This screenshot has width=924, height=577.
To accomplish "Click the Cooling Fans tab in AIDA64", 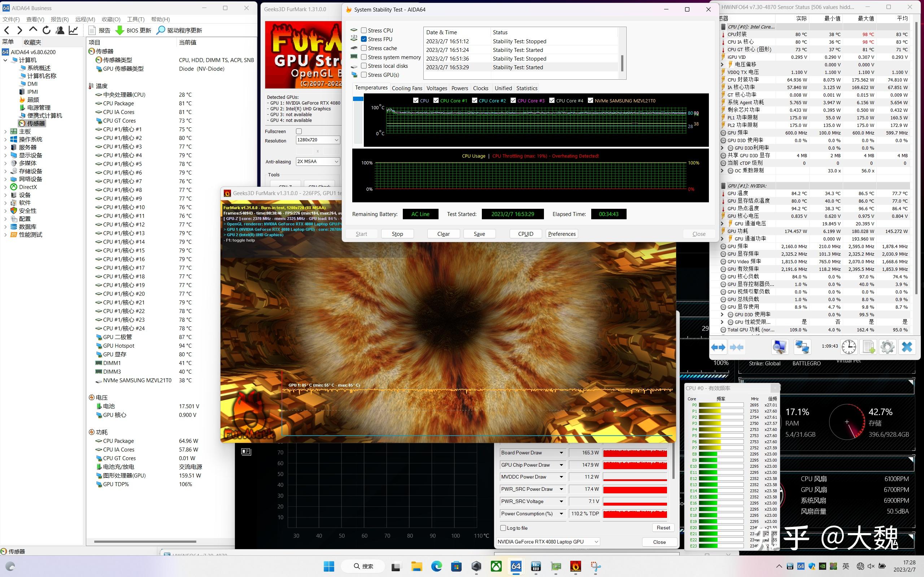I will (x=406, y=88).
